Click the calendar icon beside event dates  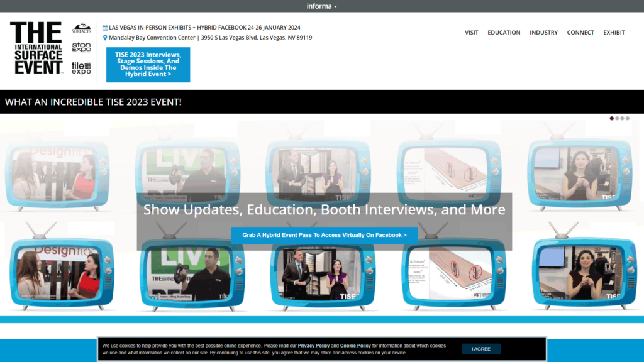pos(105,28)
